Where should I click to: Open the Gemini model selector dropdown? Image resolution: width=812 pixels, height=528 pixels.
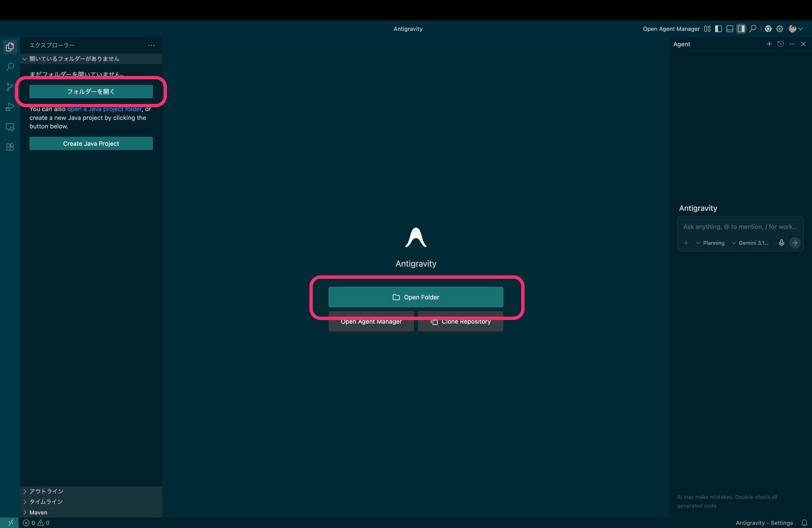(x=750, y=243)
